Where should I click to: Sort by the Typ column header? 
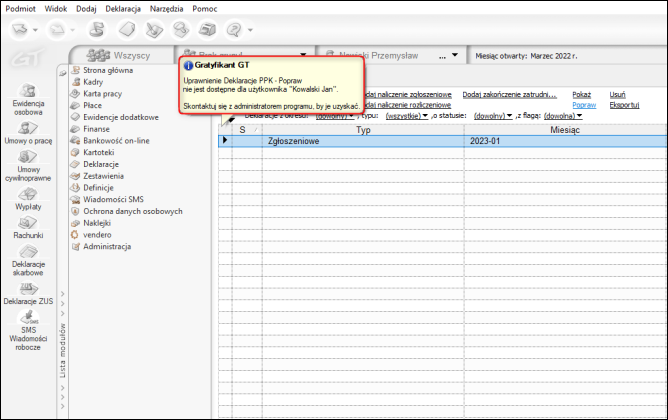pyautogui.click(x=363, y=130)
